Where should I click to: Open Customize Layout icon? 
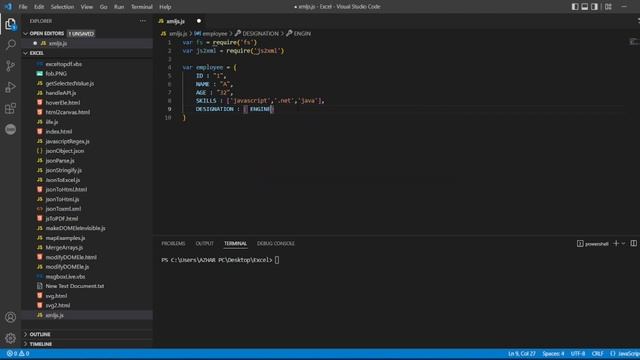tap(608, 7)
